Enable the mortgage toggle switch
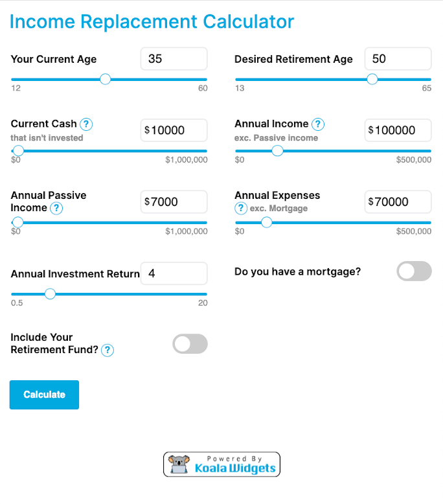This screenshot has width=443, height=504. (x=414, y=271)
